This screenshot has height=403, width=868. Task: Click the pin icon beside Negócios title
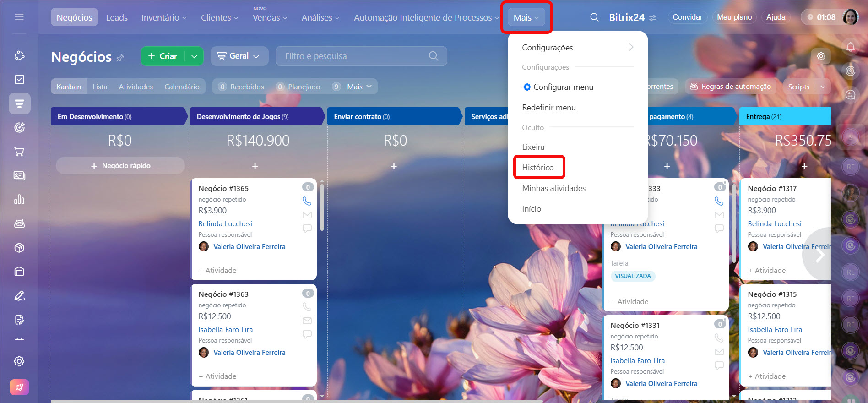point(120,58)
